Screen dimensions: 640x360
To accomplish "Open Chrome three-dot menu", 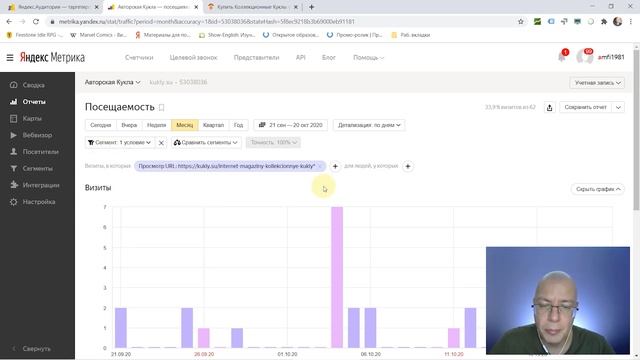I will [x=631, y=22].
